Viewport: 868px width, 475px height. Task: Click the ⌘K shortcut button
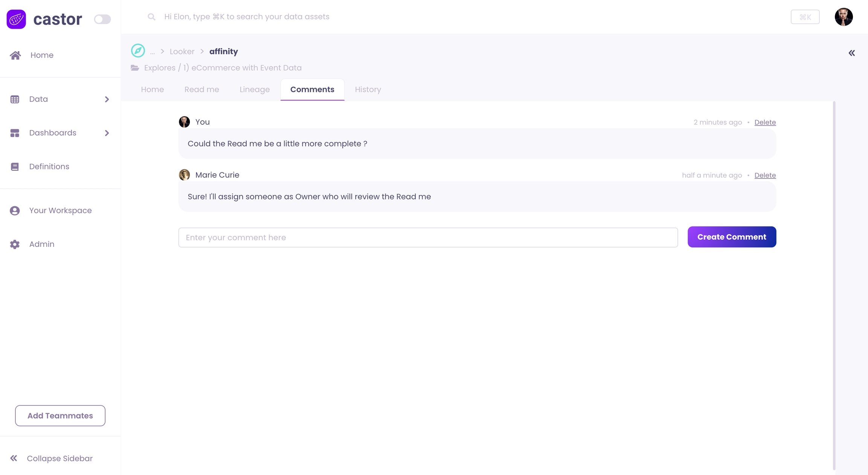(x=805, y=17)
